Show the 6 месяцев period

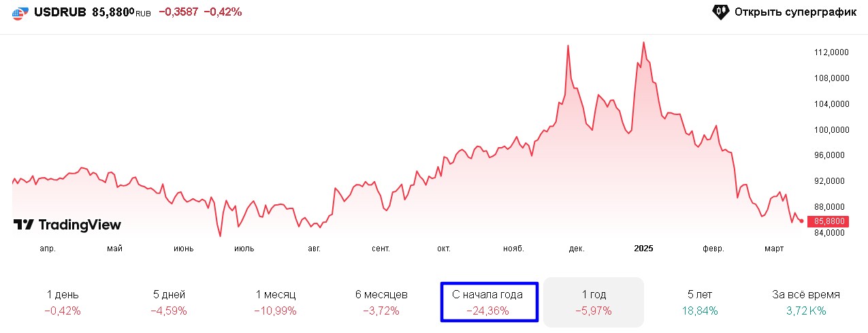click(x=381, y=302)
